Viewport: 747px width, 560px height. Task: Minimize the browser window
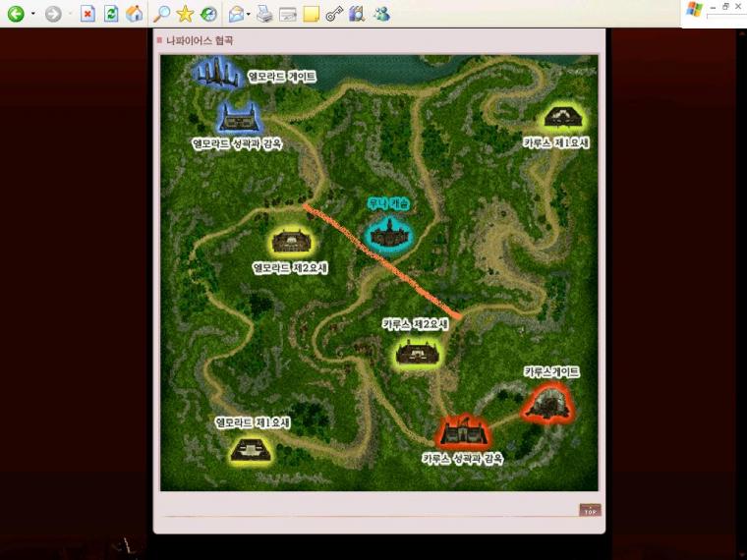click(x=713, y=7)
